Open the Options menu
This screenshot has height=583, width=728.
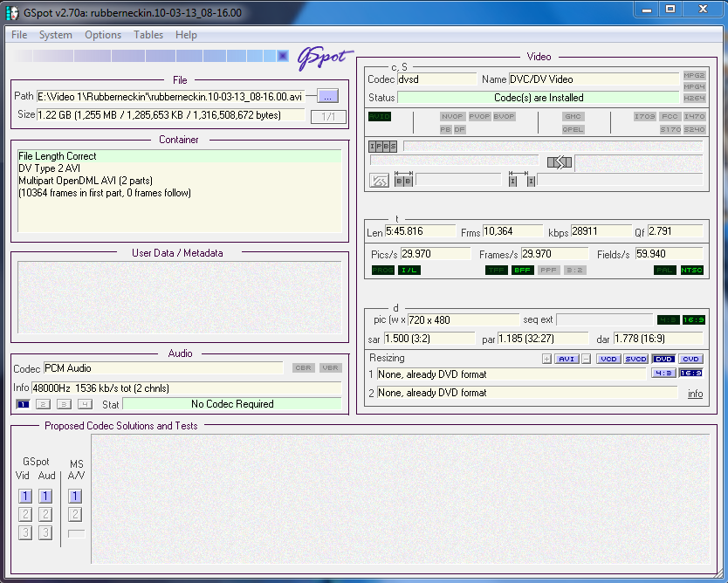[103, 35]
